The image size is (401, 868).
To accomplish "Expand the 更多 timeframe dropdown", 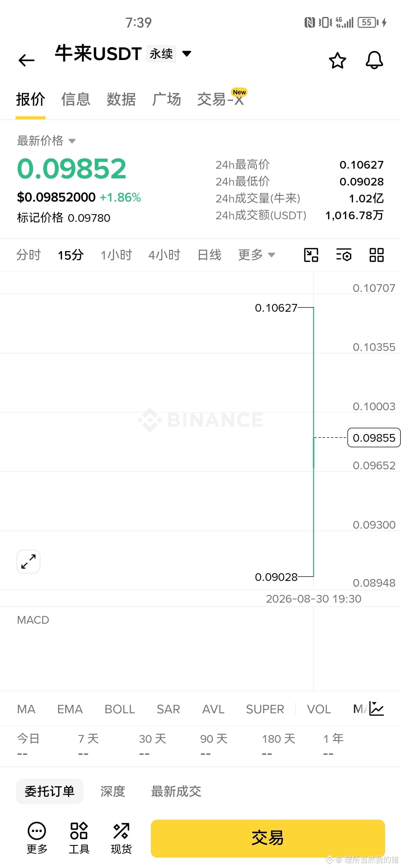I will tap(256, 255).
